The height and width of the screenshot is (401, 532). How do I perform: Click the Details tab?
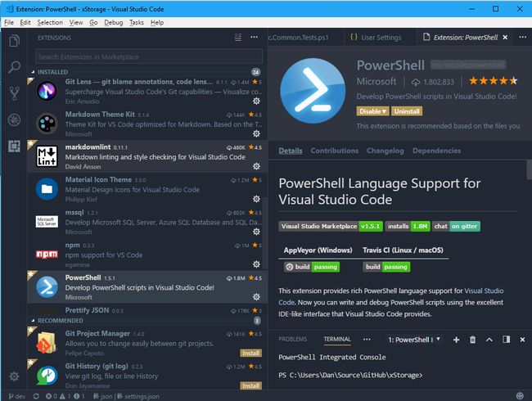(x=291, y=151)
